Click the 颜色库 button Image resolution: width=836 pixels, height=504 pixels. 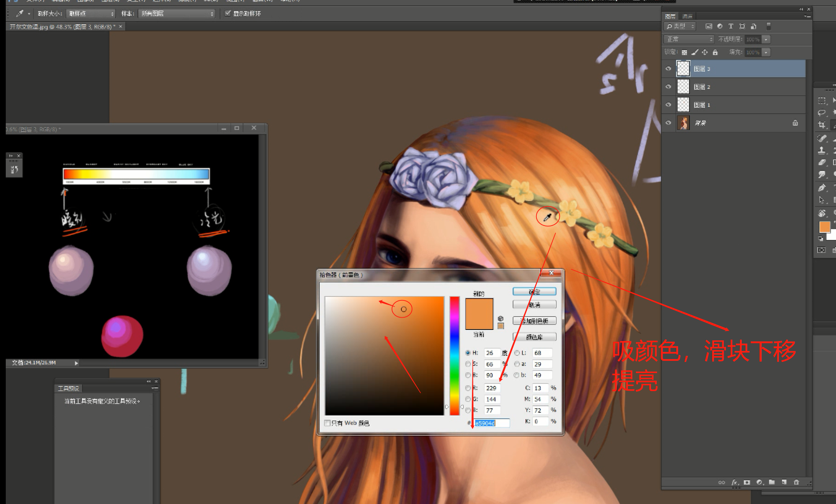tap(534, 337)
